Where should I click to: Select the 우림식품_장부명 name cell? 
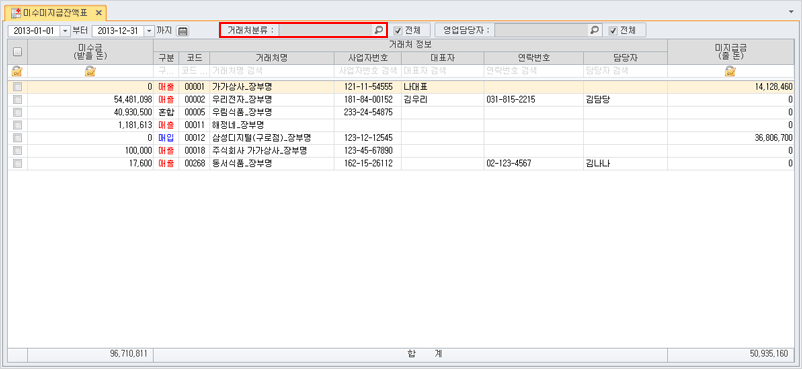coord(272,113)
